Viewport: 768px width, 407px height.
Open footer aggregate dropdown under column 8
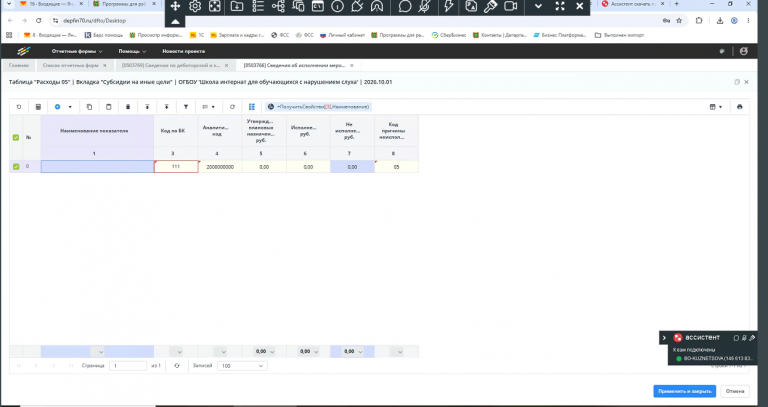396,352
